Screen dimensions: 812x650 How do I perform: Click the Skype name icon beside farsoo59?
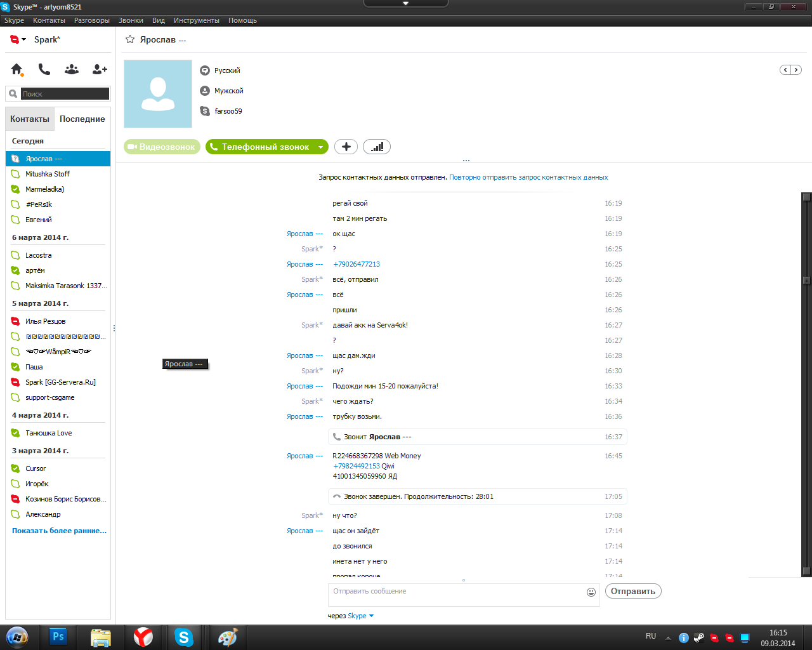pos(205,111)
